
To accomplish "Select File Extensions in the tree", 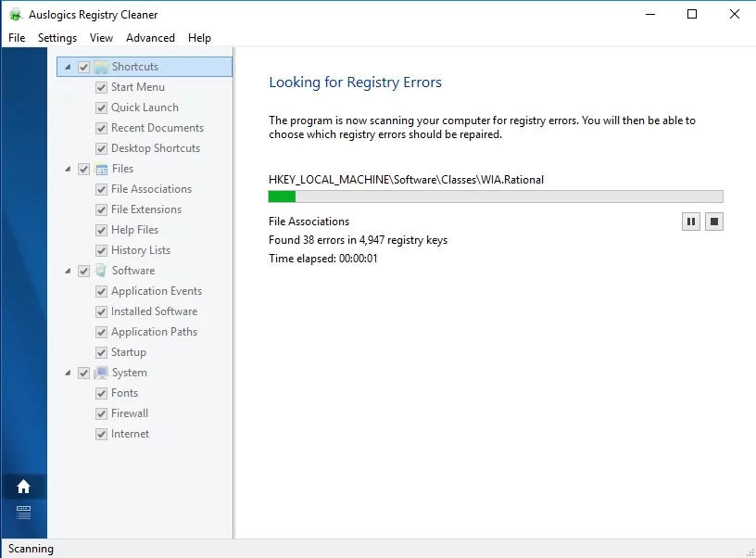I will point(146,209).
